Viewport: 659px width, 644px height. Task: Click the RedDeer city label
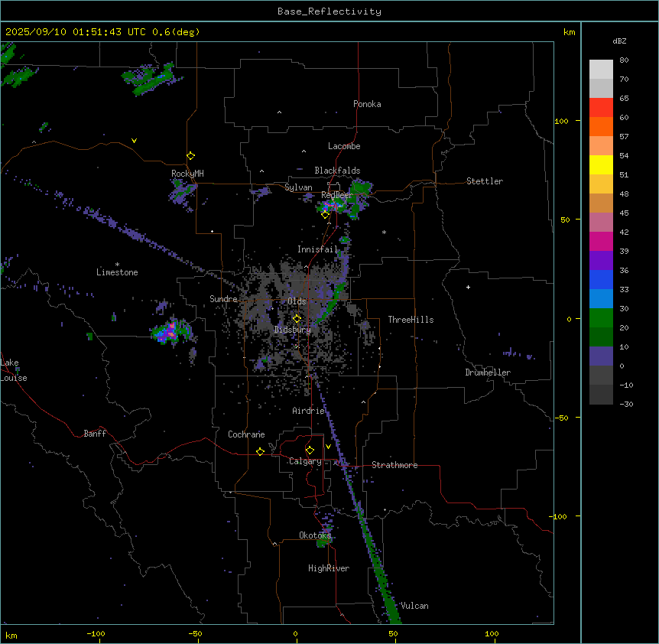336,195
